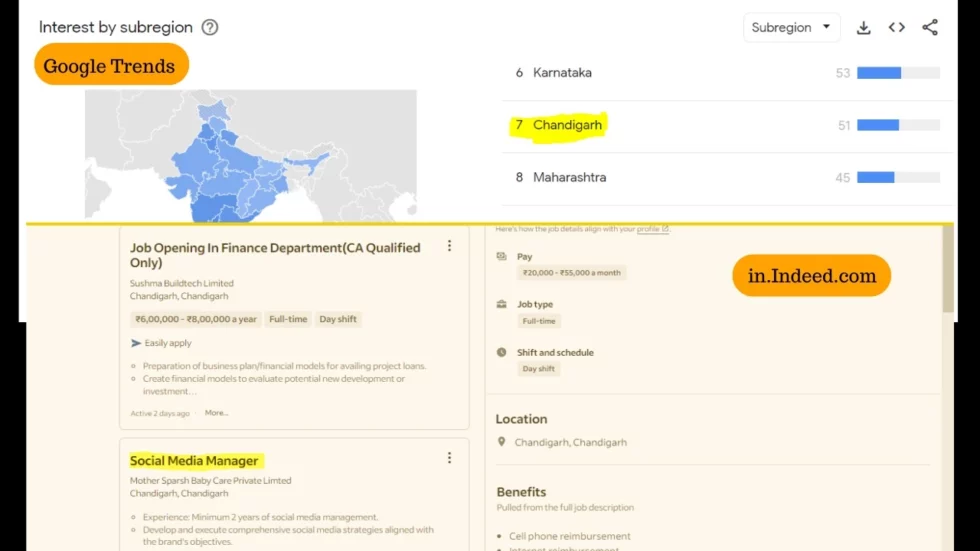The height and width of the screenshot is (551, 980).
Task: Click Mother Sparsh Baby Care Private Limted
Action: tap(211, 480)
